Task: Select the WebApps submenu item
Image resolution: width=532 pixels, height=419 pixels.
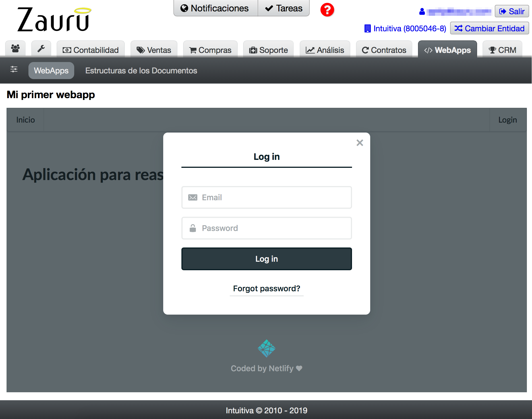Action: point(51,71)
